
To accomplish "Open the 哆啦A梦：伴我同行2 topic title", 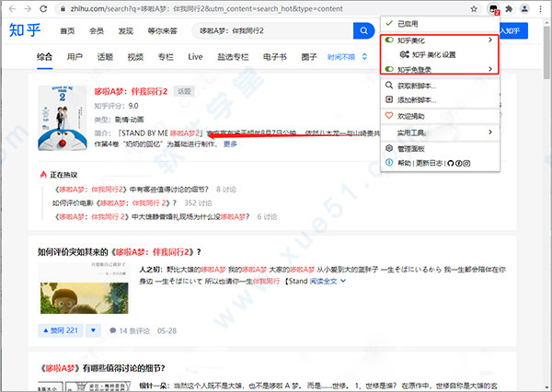I will tap(131, 91).
